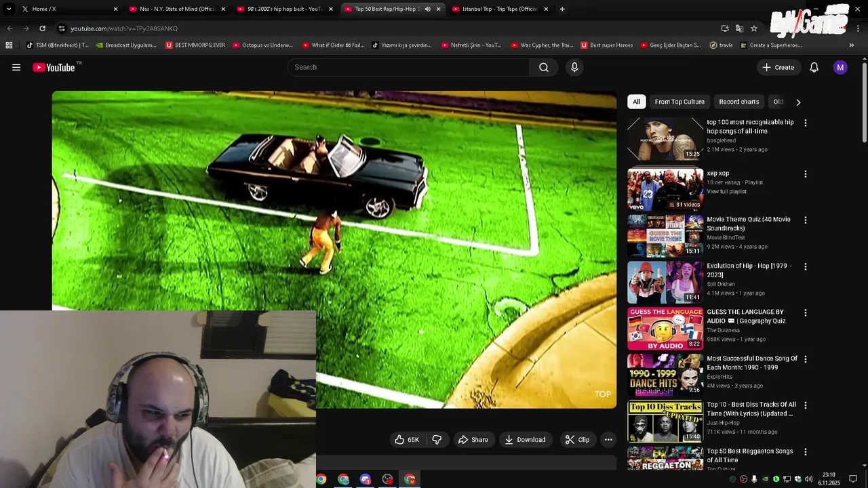Show more bookmarks with the overflow chevron

coord(852,45)
